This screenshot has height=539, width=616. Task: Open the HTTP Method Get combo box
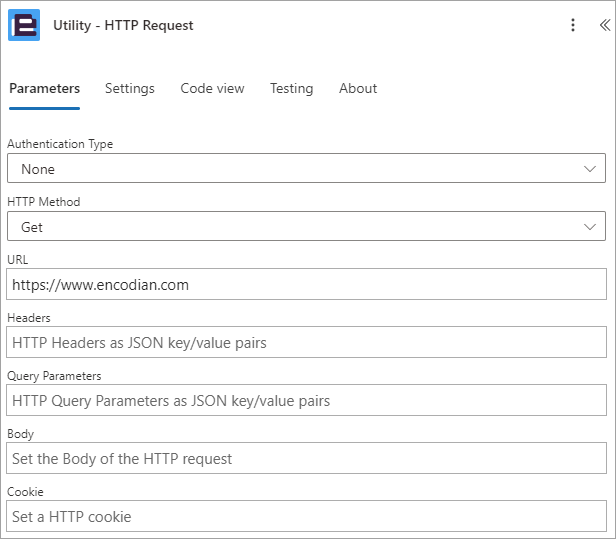(306, 226)
